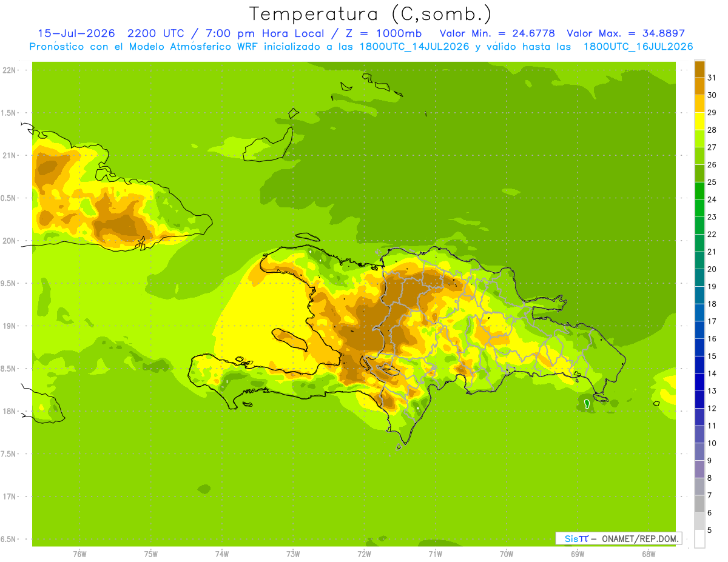Click the initialization time '1800UTC_14JUL2026'

(x=414, y=47)
